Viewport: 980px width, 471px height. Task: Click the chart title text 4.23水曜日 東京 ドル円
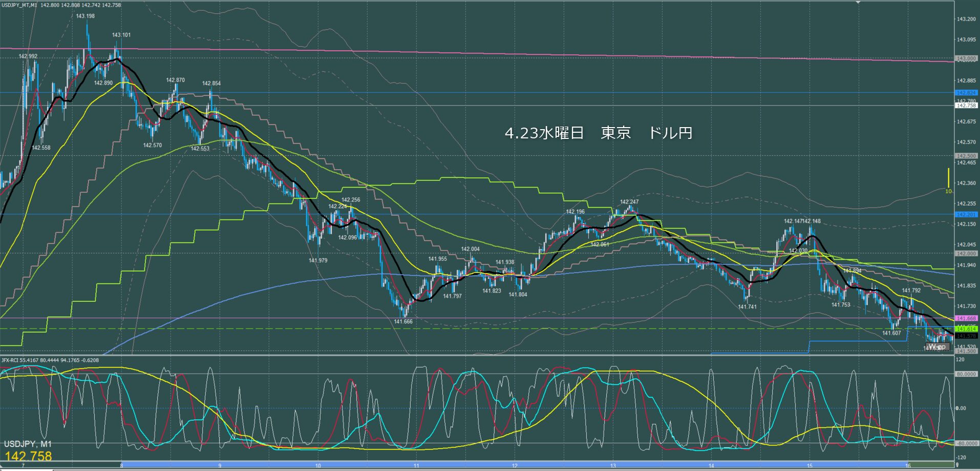click(599, 133)
